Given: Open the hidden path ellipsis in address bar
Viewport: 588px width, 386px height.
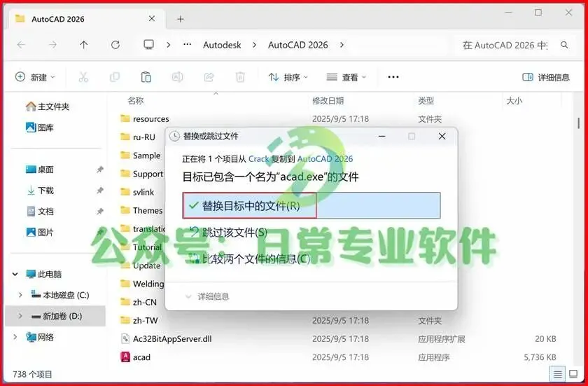Looking at the screenshot, I should coord(187,45).
